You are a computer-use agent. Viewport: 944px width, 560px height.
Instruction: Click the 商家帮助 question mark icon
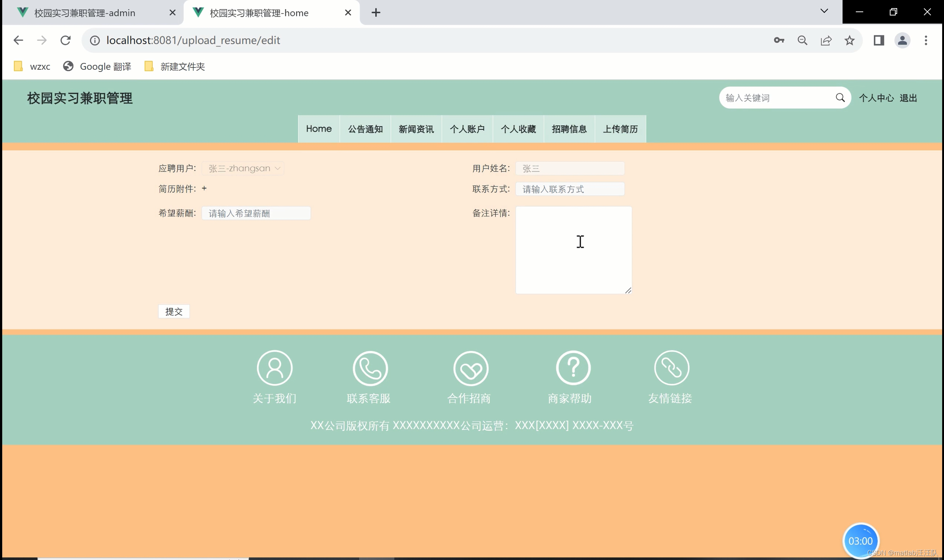click(x=573, y=368)
